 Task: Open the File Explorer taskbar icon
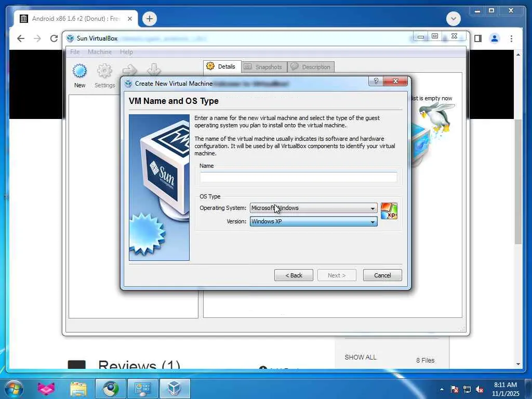click(78, 389)
